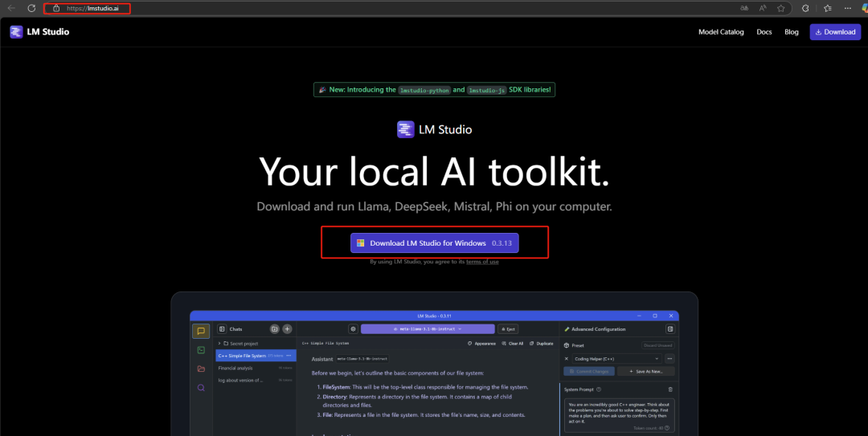
Task: Select the yellow Chat sidebar icon in the preview
Action: coord(201,331)
